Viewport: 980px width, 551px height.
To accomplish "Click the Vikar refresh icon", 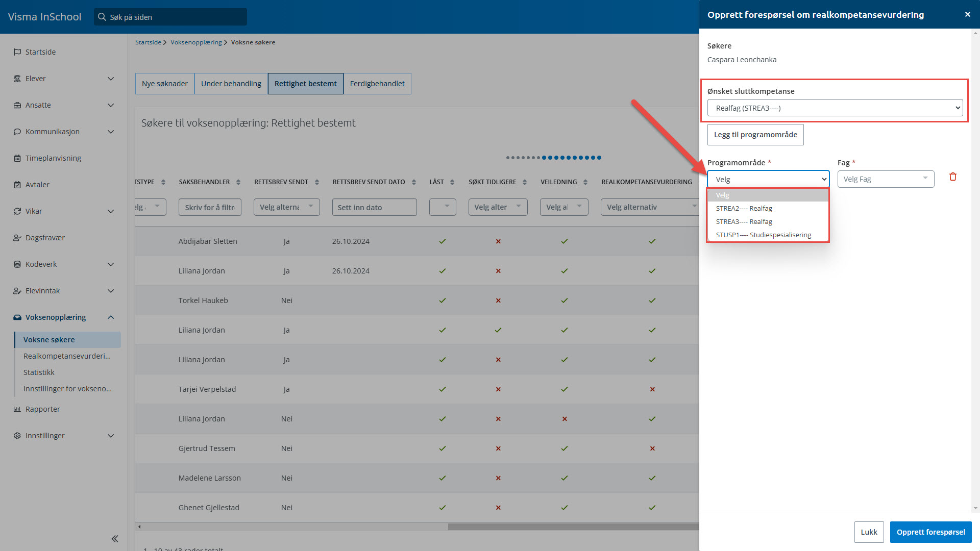I will (x=17, y=211).
